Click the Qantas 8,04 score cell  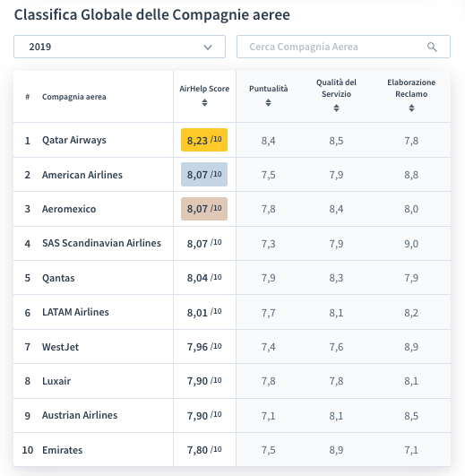coord(204,278)
